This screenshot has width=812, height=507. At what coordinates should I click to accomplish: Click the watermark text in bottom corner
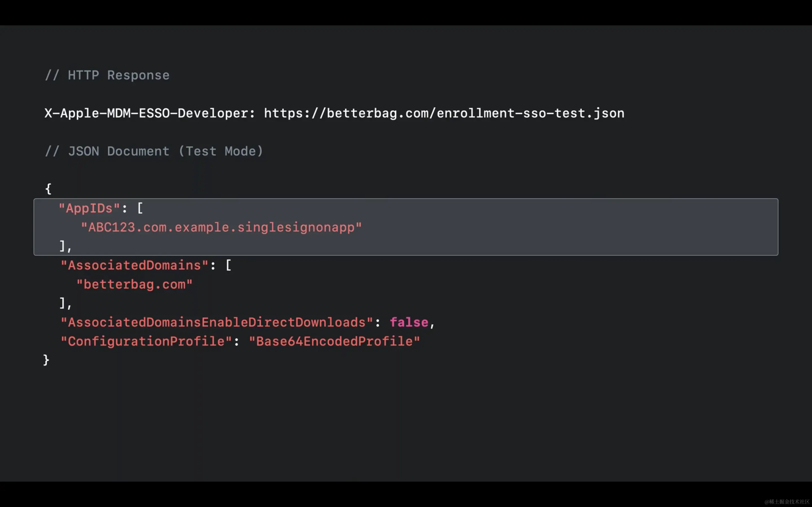point(787,502)
